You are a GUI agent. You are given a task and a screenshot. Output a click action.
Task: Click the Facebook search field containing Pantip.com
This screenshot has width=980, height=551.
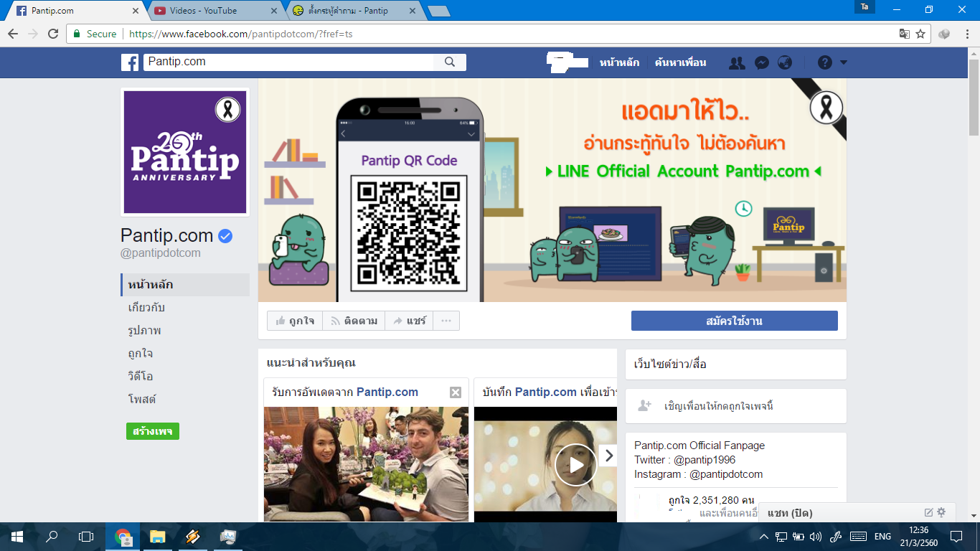[x=288, y=62]
